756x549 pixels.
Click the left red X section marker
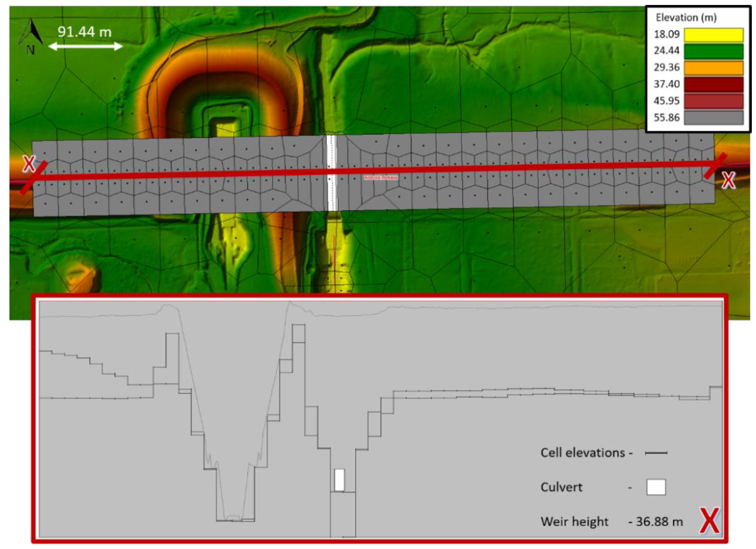29,164
